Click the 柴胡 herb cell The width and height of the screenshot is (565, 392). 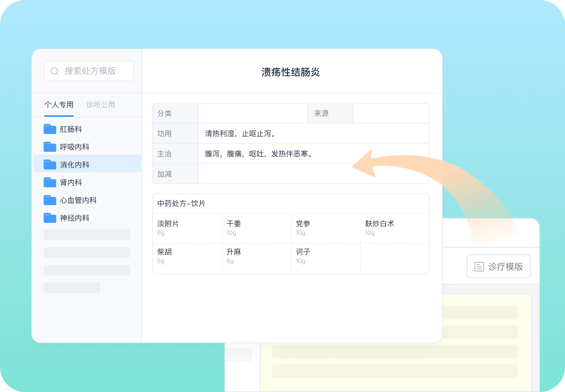click(x=187, y=256)
